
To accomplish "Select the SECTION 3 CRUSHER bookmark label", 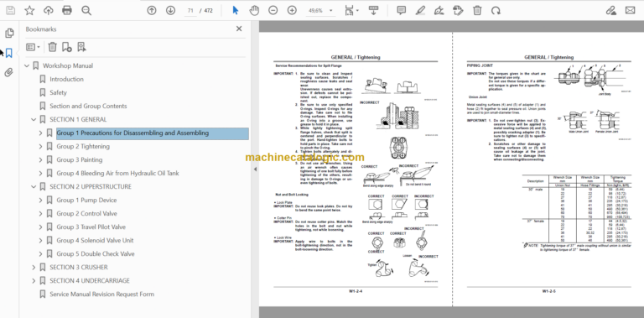I will [x=79, y=268].
